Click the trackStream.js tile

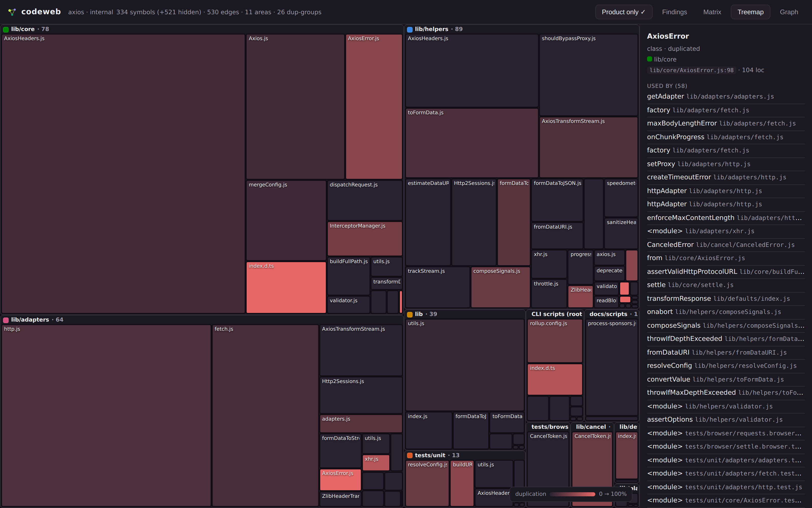coord(437,287)
